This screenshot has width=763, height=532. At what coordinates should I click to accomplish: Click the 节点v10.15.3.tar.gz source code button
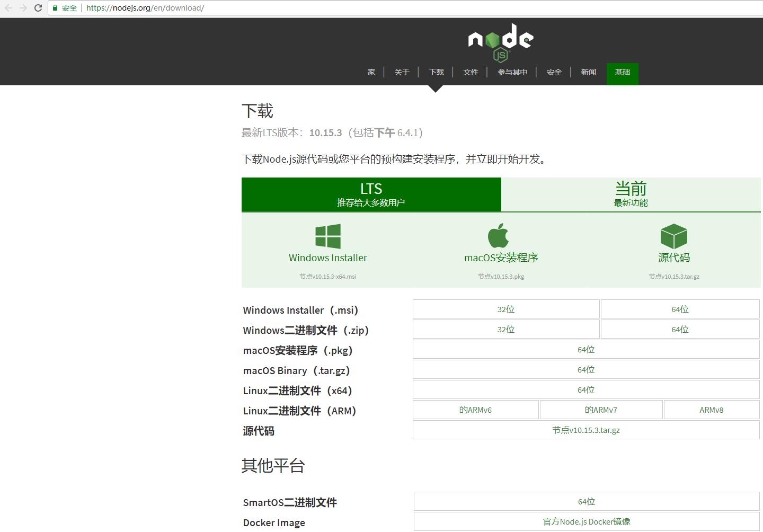click(x=586, y=430)
